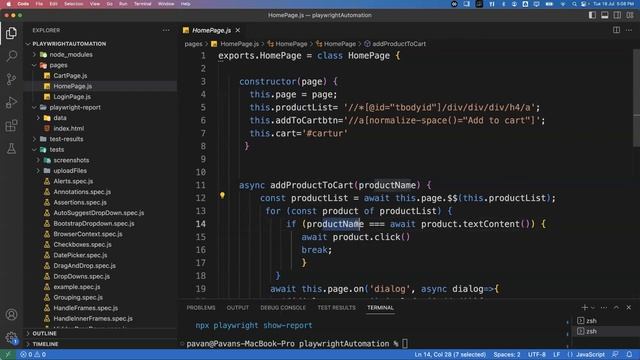
Task: Open the Customize Layout icon
Action: point(630,15)
